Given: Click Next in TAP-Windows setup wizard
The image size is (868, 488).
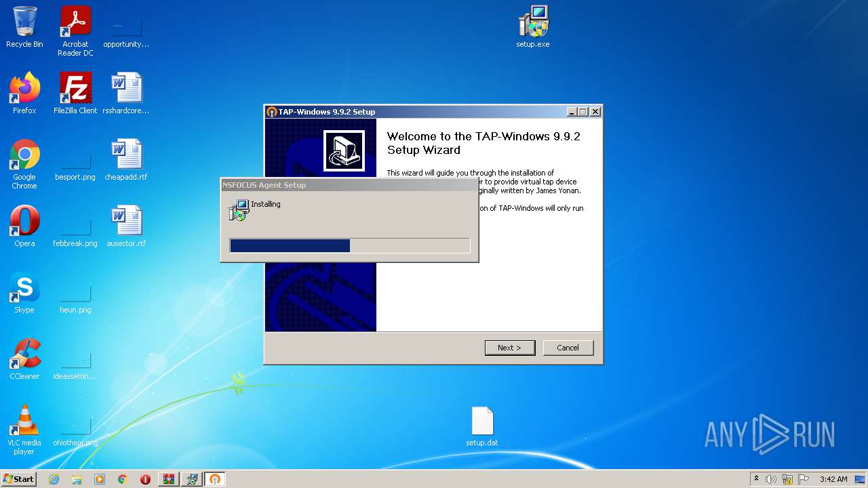Looking at the screenshot, I should (510, 348).
